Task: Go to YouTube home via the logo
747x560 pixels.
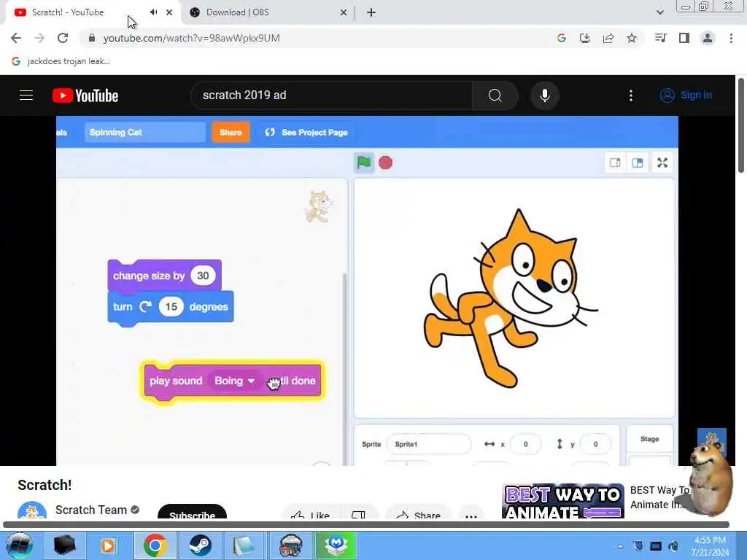Action: pyautogui.click(x=85, y=96)
